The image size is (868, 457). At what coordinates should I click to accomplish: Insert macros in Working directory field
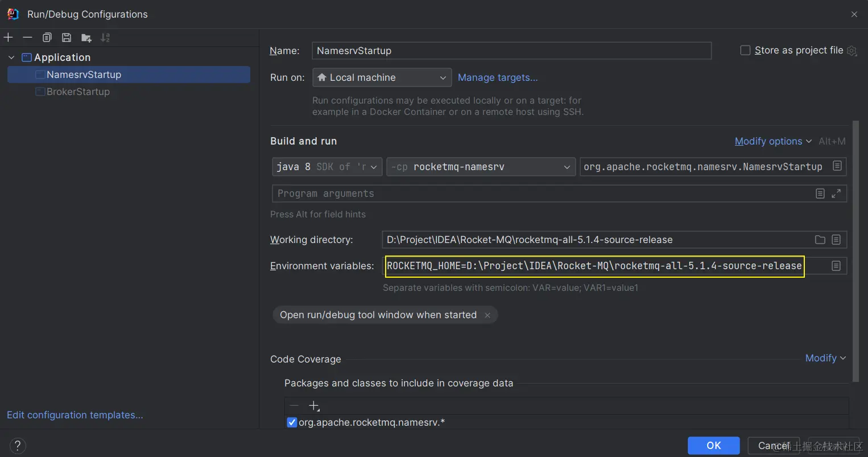[836, 240]
